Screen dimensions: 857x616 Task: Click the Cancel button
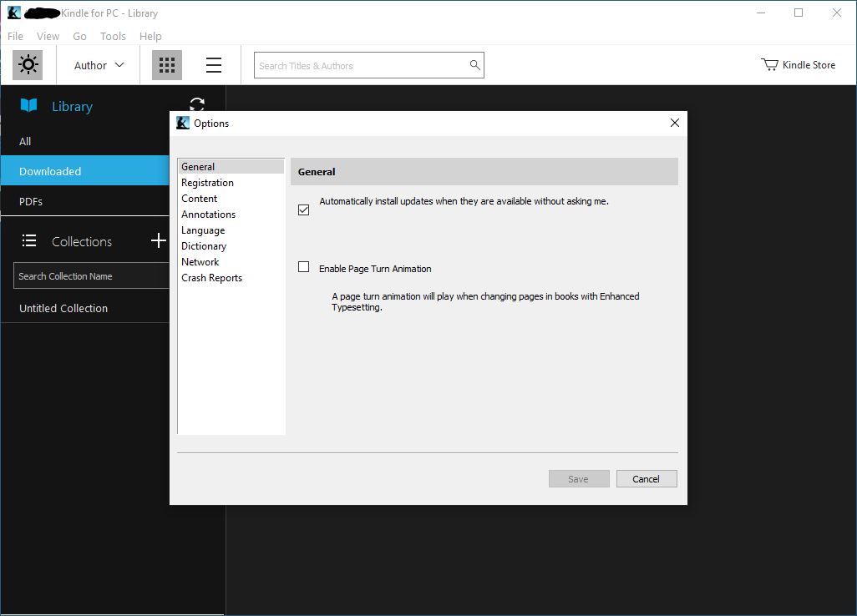(x=647, y=479)
